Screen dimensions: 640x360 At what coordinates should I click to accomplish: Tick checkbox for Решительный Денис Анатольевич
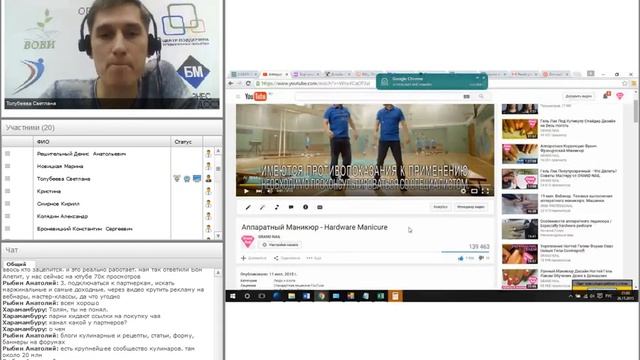pyautogui.click(x=7, y=153)
